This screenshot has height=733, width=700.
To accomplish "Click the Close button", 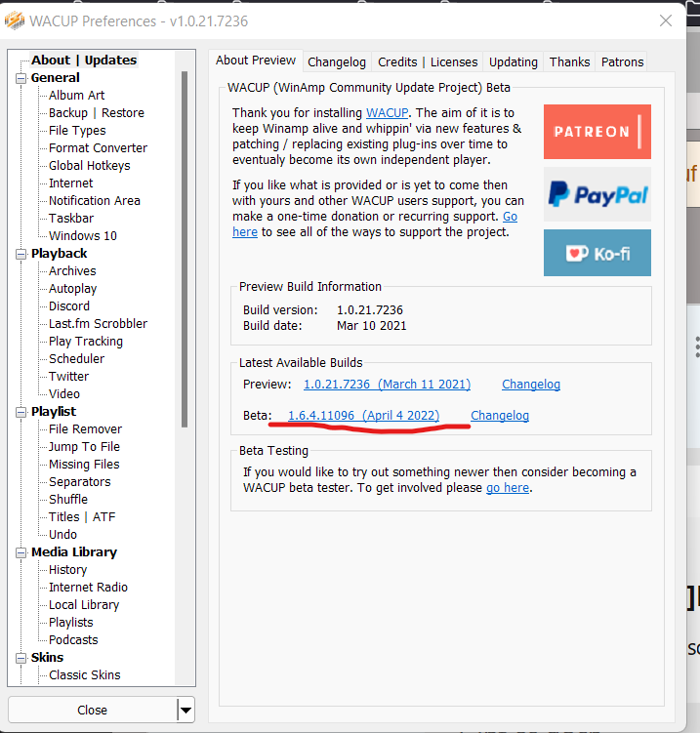I will coord(93,711).
